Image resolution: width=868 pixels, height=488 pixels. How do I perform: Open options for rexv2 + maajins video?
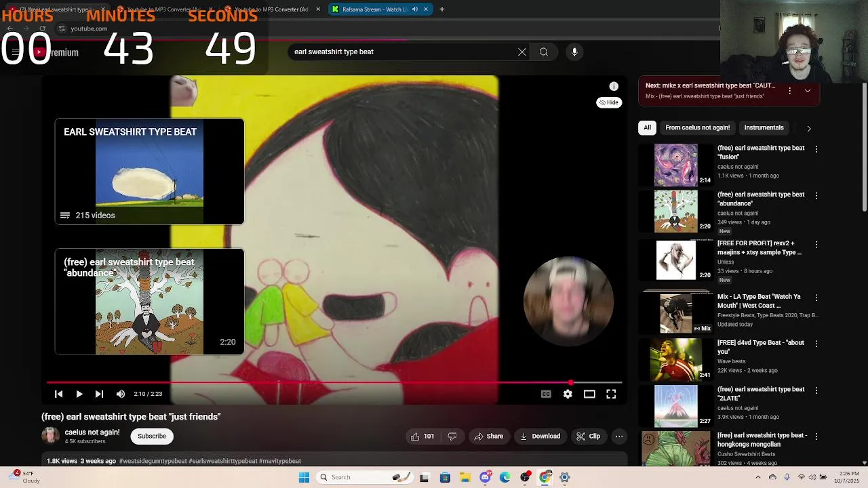[816, 245]
